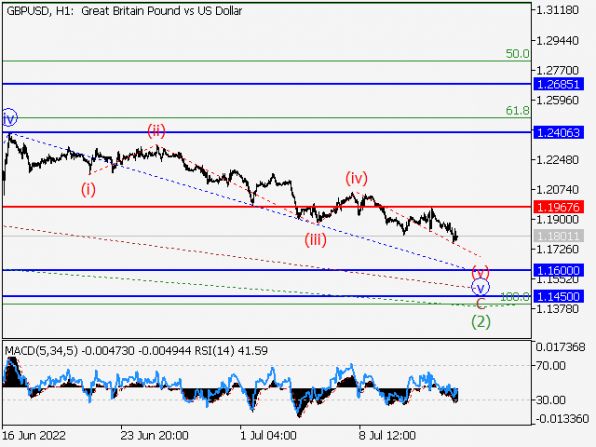Click the 1.22480 price scale value
The width and height of the screenshot is (596, 447).
point(557,160)
